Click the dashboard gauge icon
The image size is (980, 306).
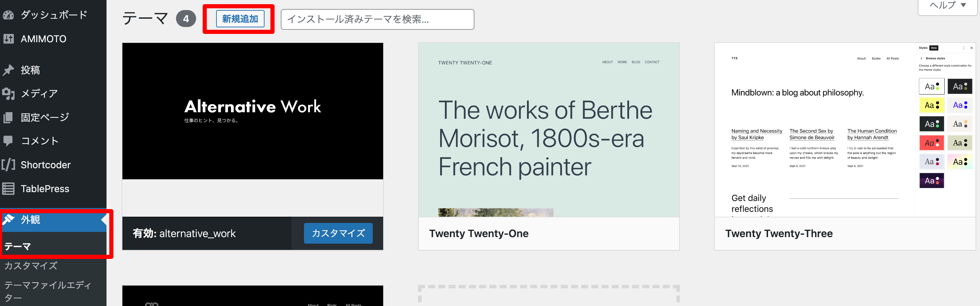click(x=8, y=15)
